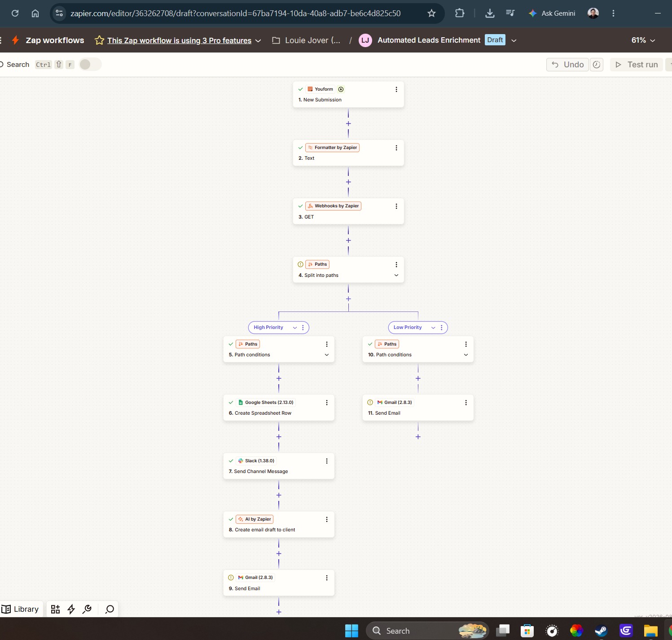Open the three-dot menu on Webhooks by Zapier step
Screen dimensions: 672x640
tap(396, 206)
